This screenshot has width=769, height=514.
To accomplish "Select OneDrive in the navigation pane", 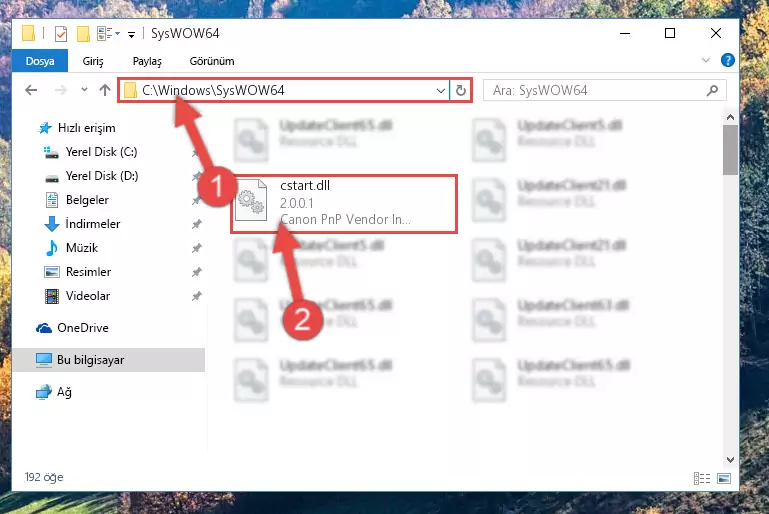I will point(82,328).
